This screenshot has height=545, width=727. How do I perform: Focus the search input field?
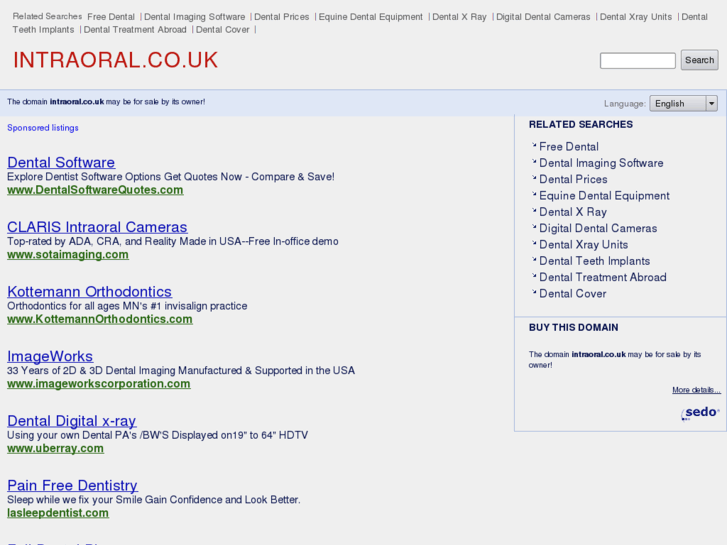[638, 61]
